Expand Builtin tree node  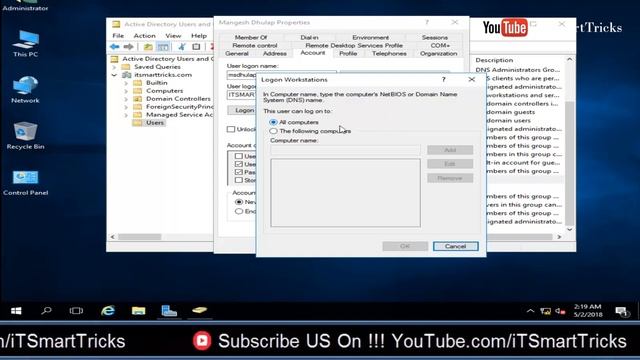(x=126, y=83)
